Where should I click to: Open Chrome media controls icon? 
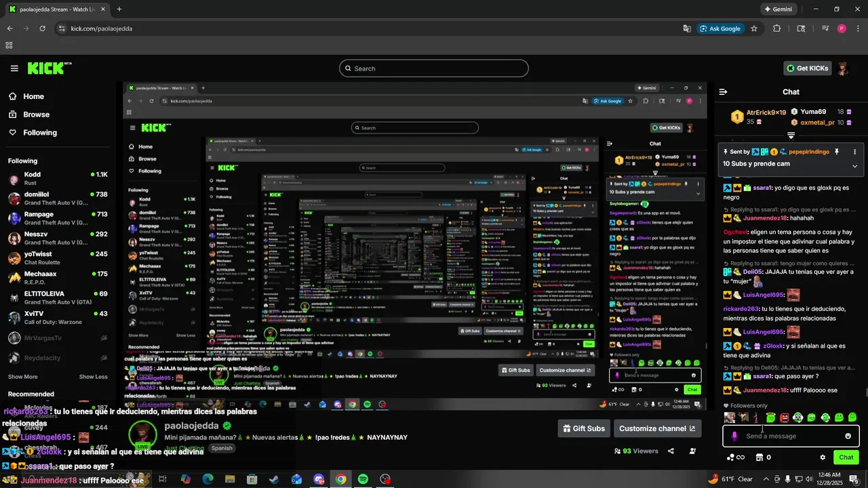point(825,28)
